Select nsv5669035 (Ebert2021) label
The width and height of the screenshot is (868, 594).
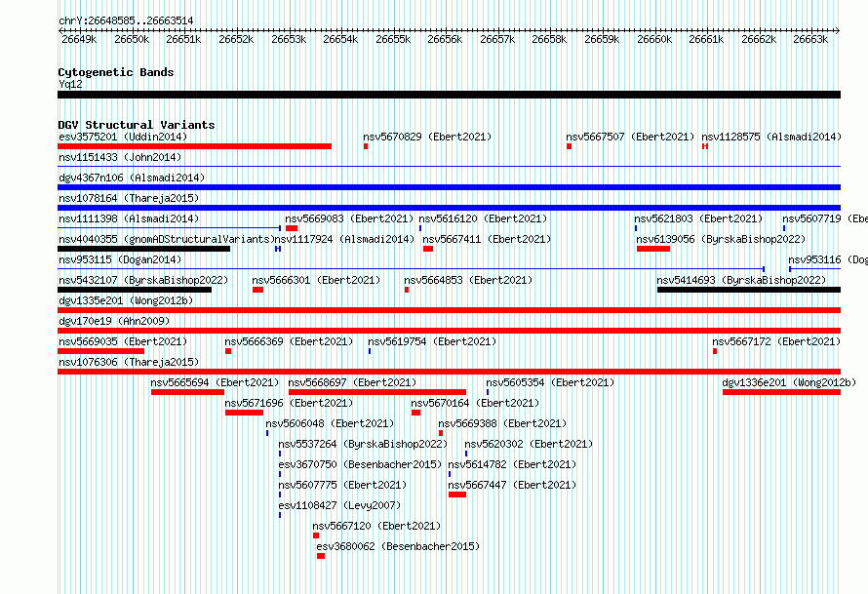(x=123, y=341)
